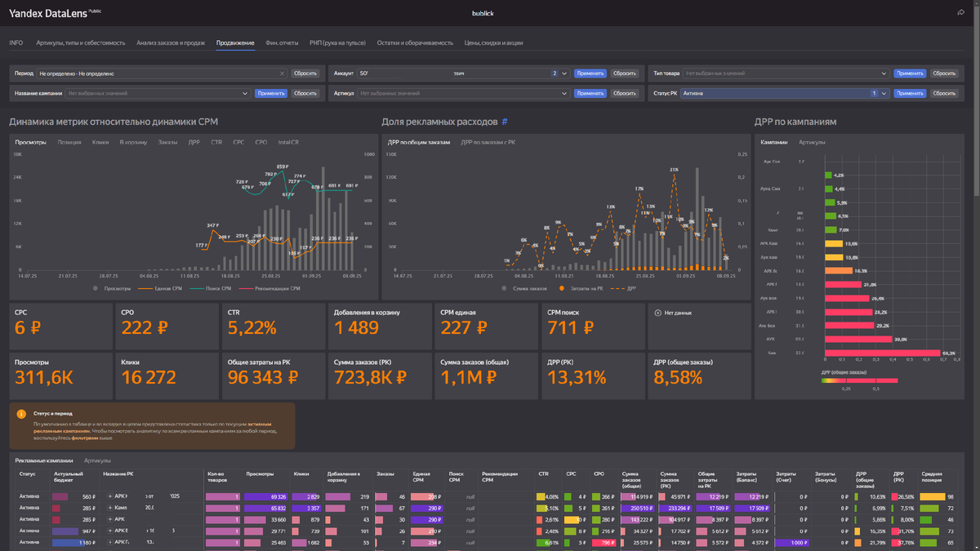This screenshot has width=980, height=551.
Task: Reset the Название кампании filter
Action: tap(305, 93)
